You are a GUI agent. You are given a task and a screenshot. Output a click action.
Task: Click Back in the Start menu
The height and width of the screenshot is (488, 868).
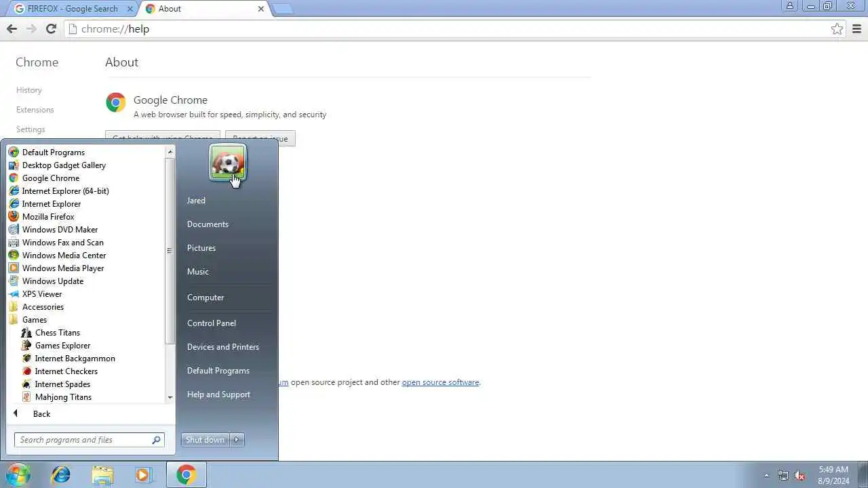[42, 414]
